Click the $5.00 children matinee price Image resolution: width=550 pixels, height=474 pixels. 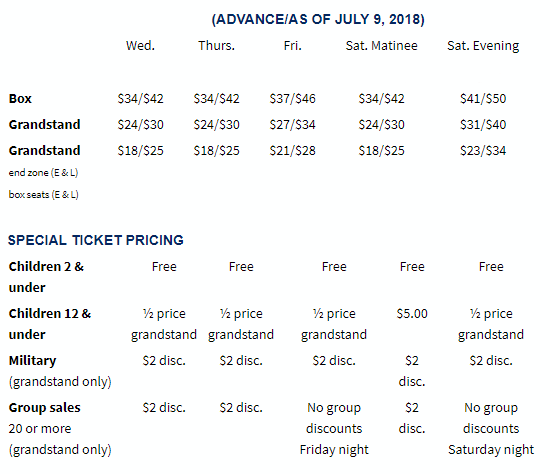412,314
